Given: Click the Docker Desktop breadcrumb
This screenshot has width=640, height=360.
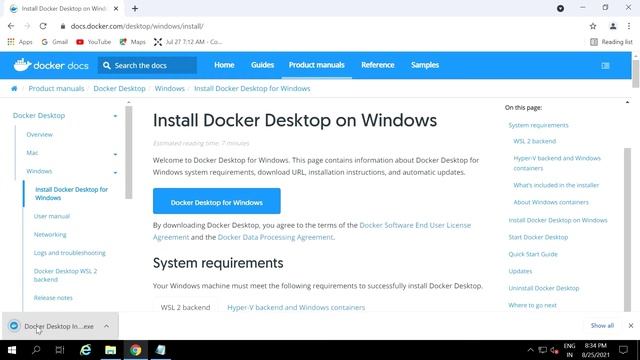Looking at the screenshot, I should (119, 89).
